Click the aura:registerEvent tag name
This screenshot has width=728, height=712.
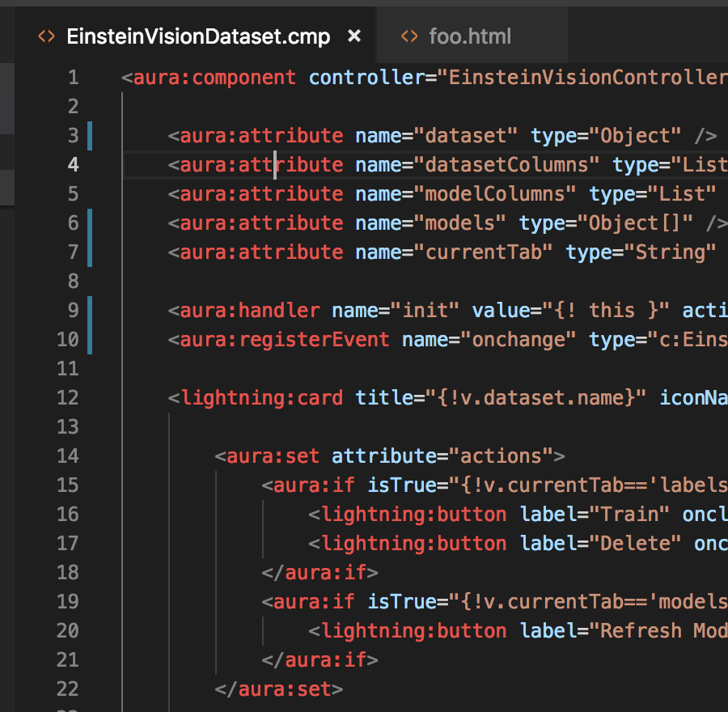pos(285,339)
